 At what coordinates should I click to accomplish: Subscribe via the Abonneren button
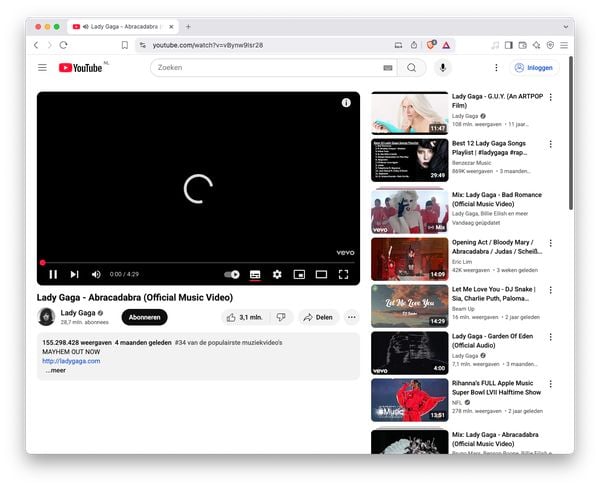click(145, 317)
